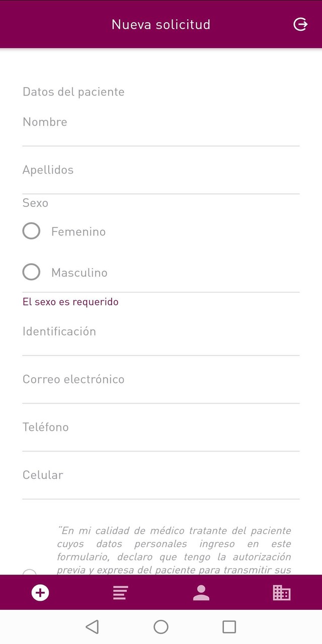Screen dimensions: 322x644
Task: Open the new request plus icon
Action: [40, 593]
